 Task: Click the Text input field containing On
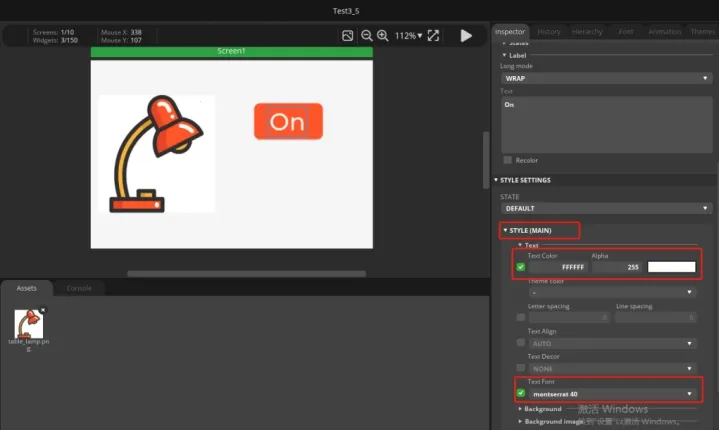tap(606, 123)
